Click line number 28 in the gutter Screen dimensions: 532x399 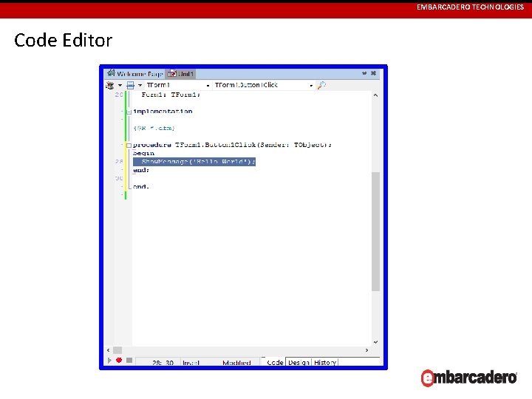click(119, 162)
